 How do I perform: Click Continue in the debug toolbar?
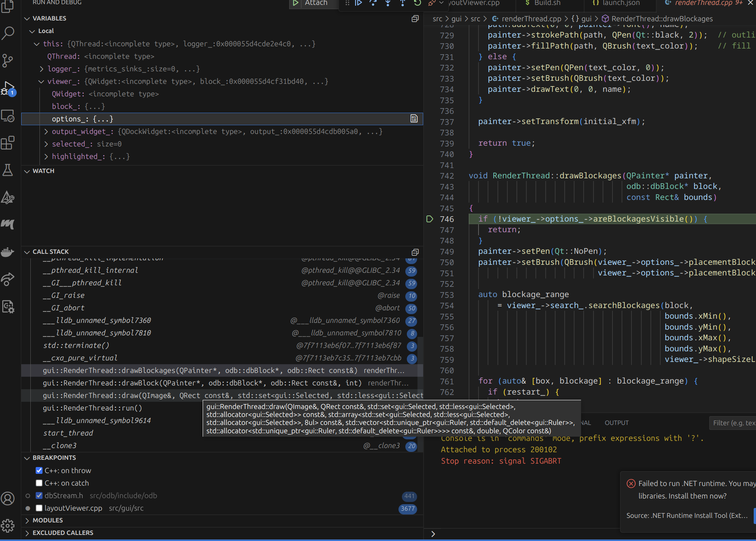(358, 3)
